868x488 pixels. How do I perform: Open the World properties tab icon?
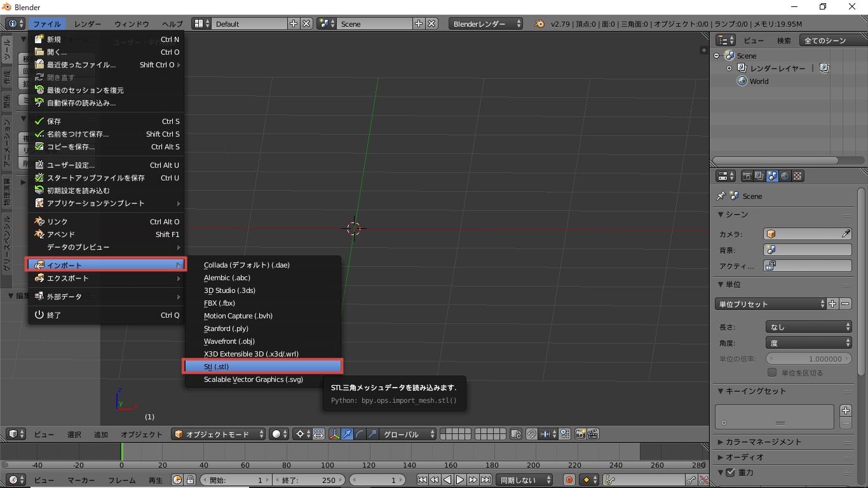click(785, 176)
